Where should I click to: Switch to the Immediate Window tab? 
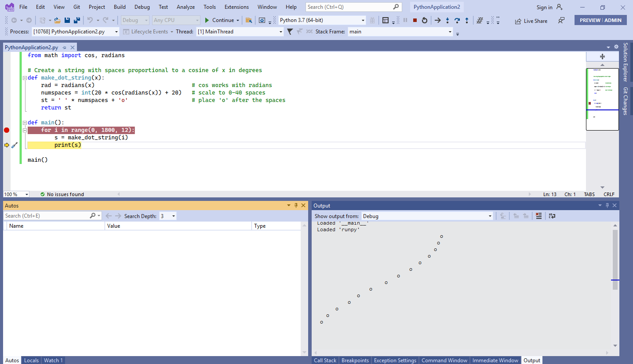point(495,360)
